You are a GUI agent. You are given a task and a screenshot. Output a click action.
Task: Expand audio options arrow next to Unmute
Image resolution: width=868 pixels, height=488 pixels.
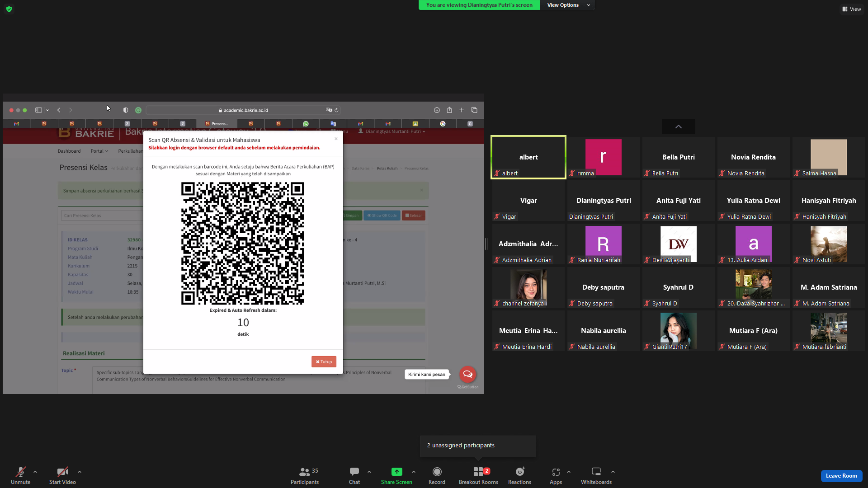tap(35, 472)
